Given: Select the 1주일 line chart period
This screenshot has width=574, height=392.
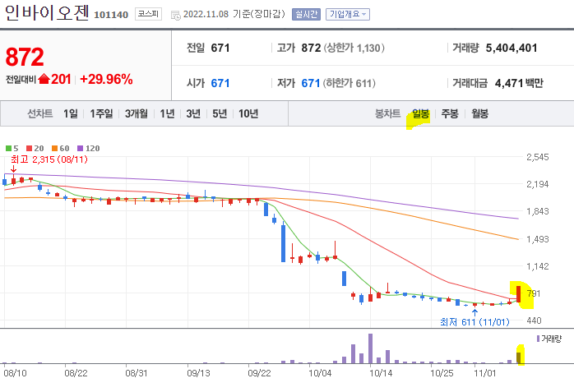Looking at the screenshot, I should pyautogui.click(x=101, y=113).
